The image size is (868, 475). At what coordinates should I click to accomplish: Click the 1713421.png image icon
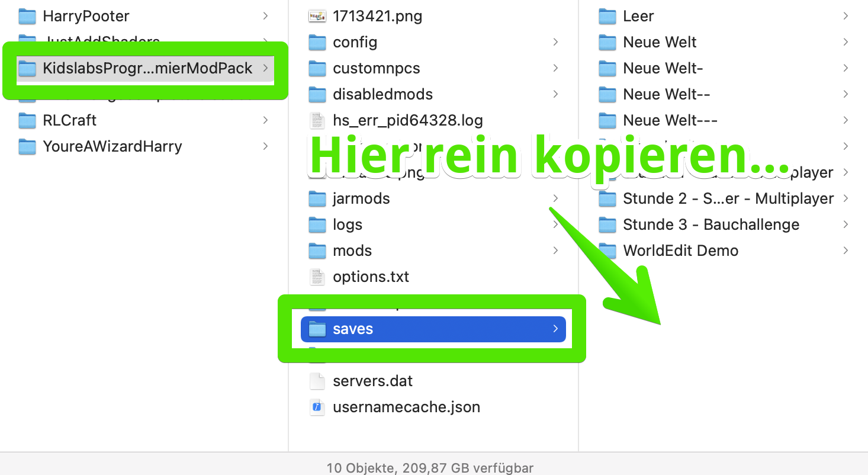pos(316,16)
